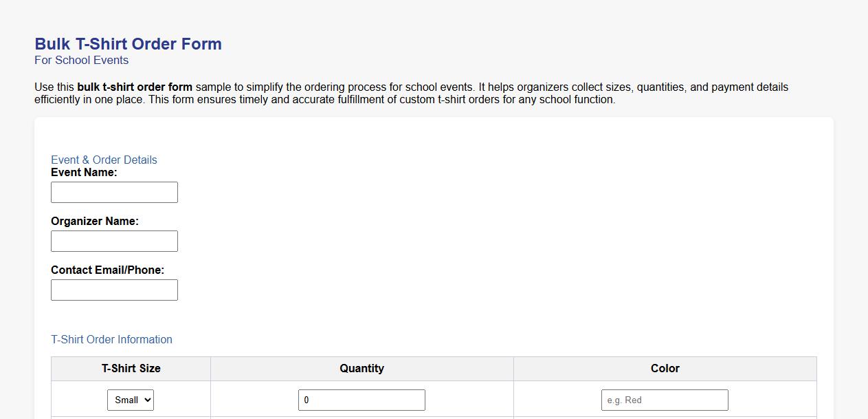Click the Contact Email/Phone label

coord(107,270)
